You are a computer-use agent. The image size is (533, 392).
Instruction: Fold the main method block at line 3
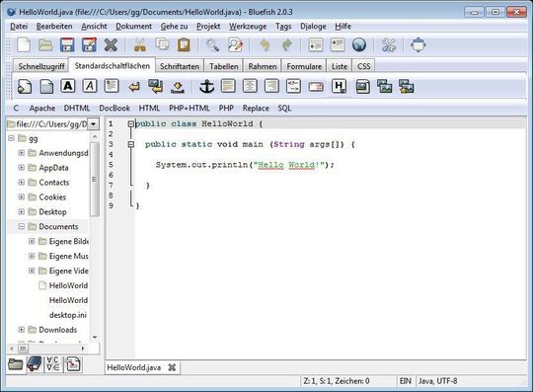coord(131,144)
